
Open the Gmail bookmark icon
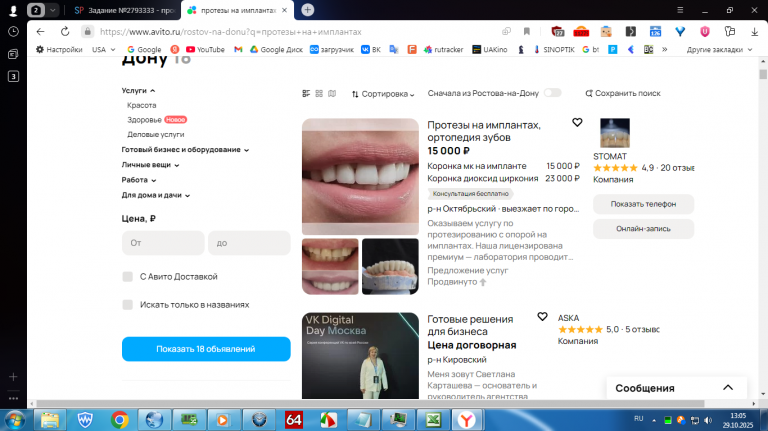(x=238, y=49)
